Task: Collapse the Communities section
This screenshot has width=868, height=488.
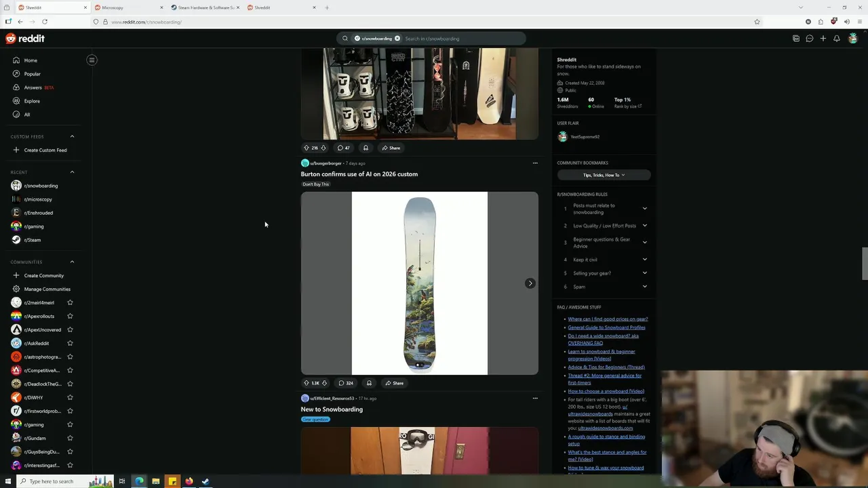Action: click(72, 262)
